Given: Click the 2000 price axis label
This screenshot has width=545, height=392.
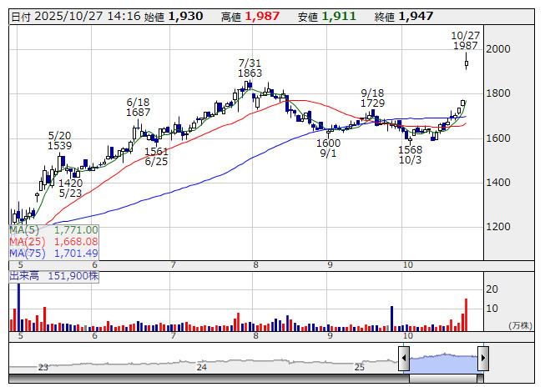Looking at the screenshot, I should point(497,49).
